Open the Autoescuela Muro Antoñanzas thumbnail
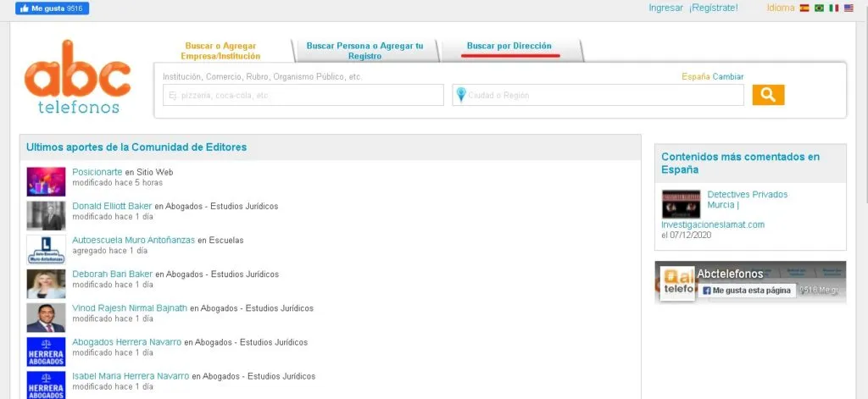Screen dimensions: 868x399 tap(46, 249)
